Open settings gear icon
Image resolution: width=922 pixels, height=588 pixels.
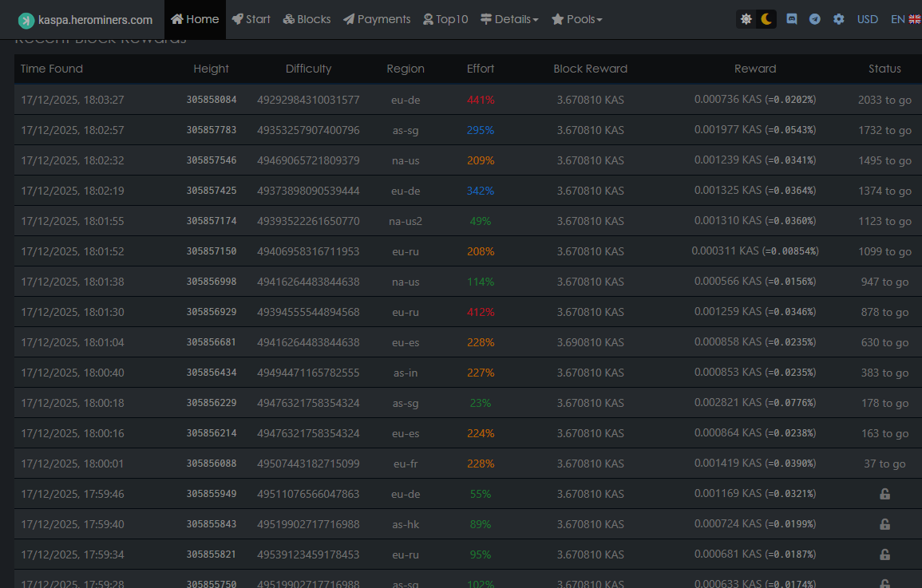tap(838, 19)
